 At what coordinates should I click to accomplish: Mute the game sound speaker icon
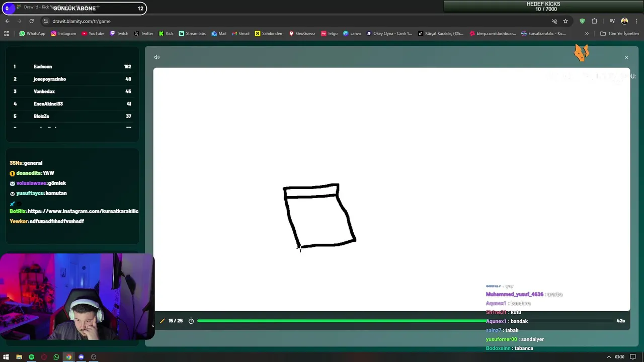(x=157, y=57)
